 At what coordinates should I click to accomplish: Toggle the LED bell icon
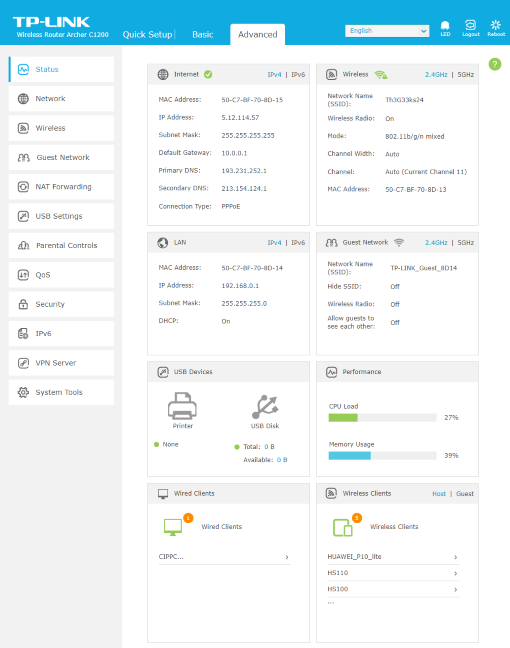(x=445, y=26)
